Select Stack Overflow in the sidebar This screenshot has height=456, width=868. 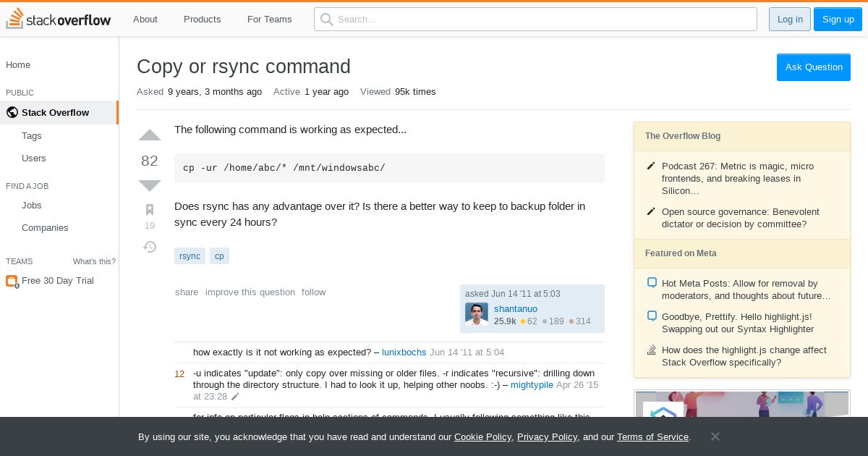(x=59, y=112)
